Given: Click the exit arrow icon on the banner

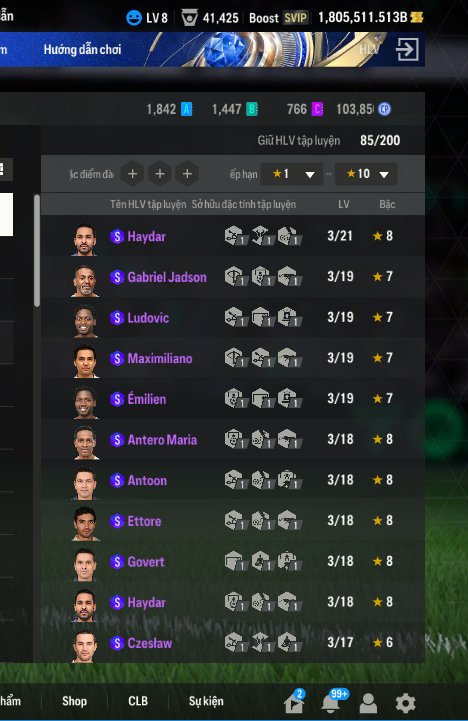Looking at the screenshot, I should point(407,49).
